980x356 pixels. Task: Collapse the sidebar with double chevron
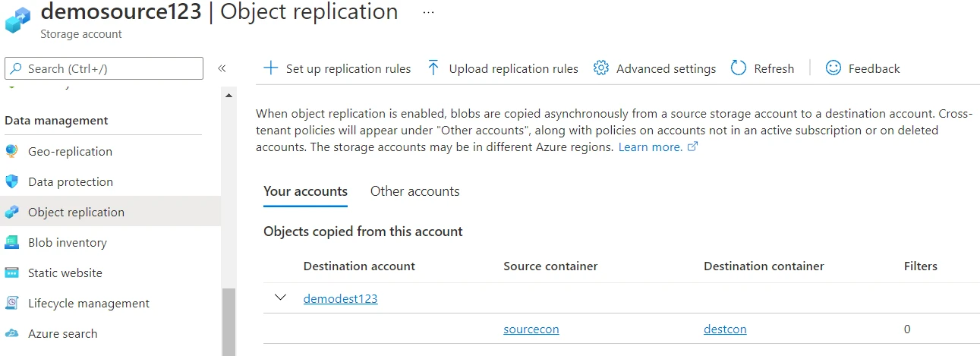point(222,68)
